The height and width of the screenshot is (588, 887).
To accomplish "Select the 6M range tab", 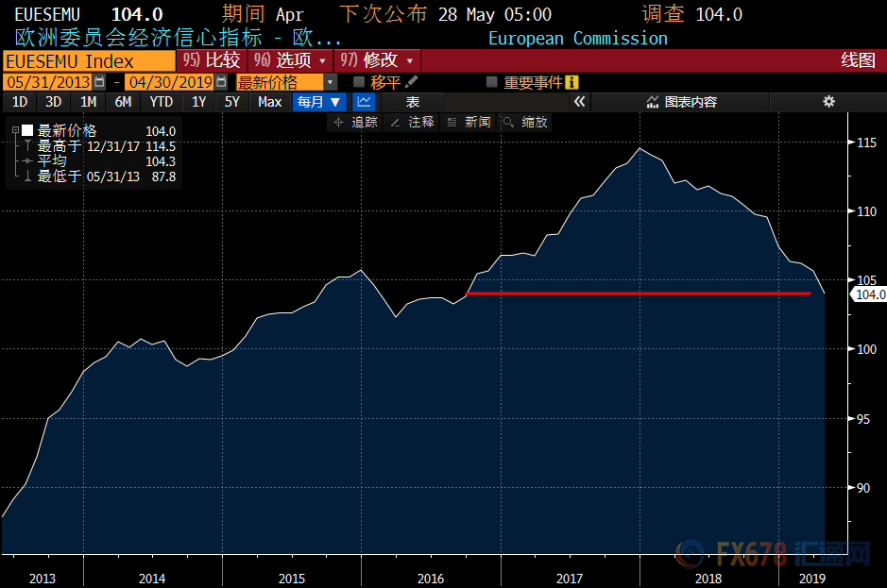I will coord(124,102).
